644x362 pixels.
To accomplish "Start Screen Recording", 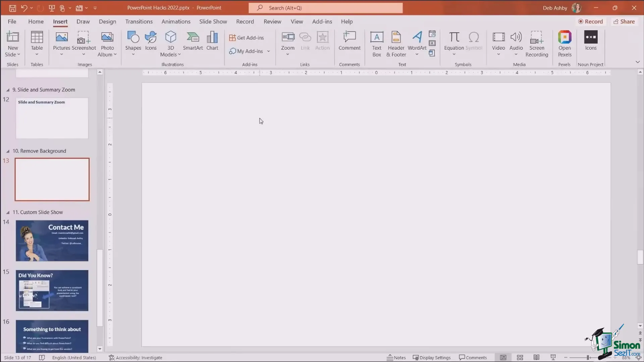I will (537, 44).
